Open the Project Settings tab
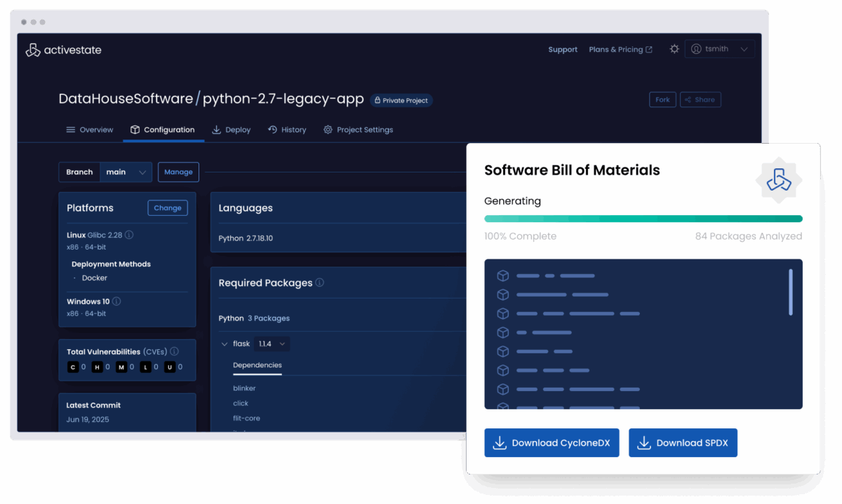Screen dimensions: 842x504 tap(358, 130)
